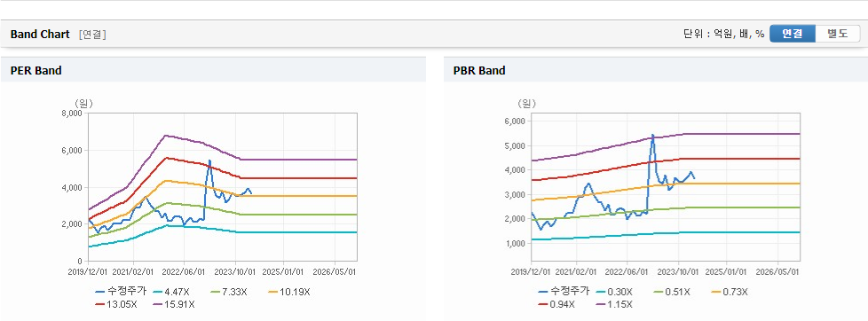The height and width of the screenshot is (321, 868).
Task: Click the price spike peak in PBR chart
Action: tap(652, 135)
